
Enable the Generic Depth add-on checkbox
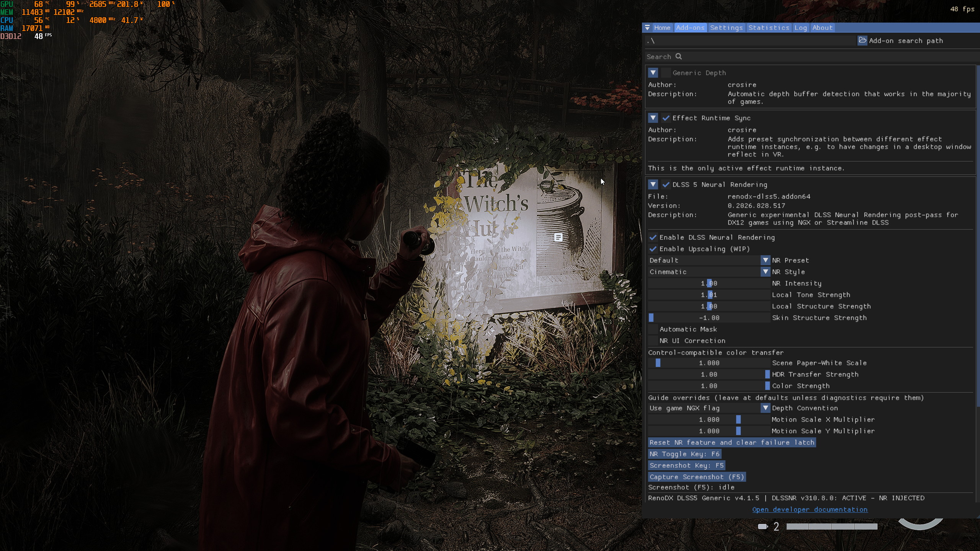pos(666,73)
